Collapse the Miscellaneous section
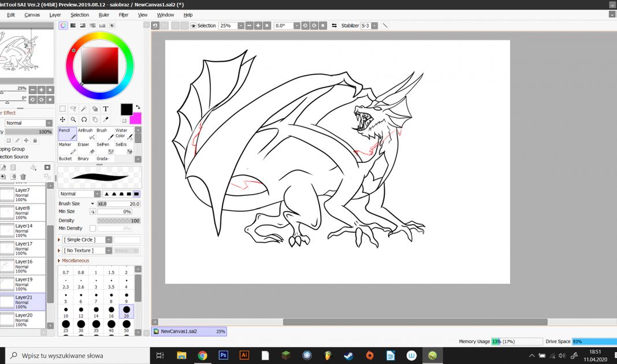Viewport: 617px width, 364px height. tap(60, 261)
